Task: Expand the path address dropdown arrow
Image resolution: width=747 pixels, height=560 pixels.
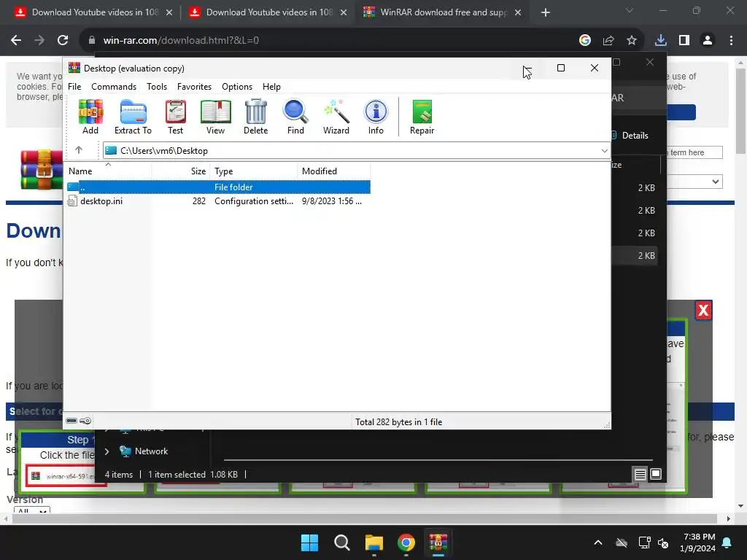Action: coord(604,150)
